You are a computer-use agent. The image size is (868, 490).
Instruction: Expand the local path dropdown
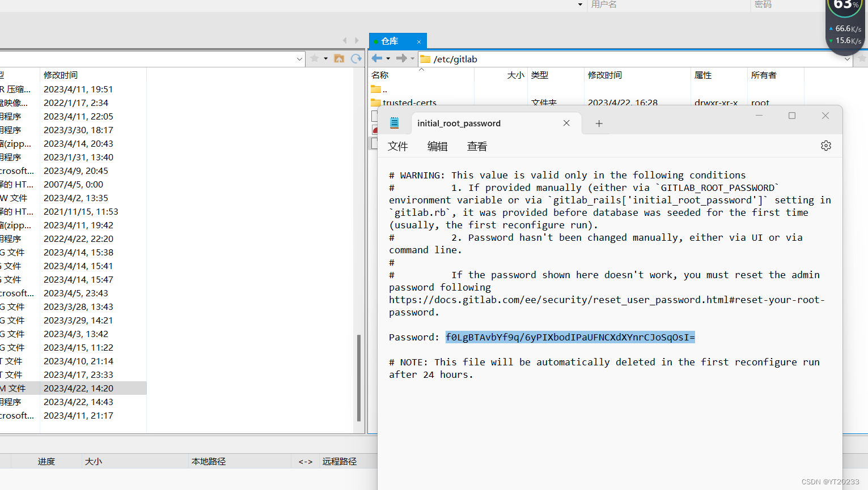[299, 59]
